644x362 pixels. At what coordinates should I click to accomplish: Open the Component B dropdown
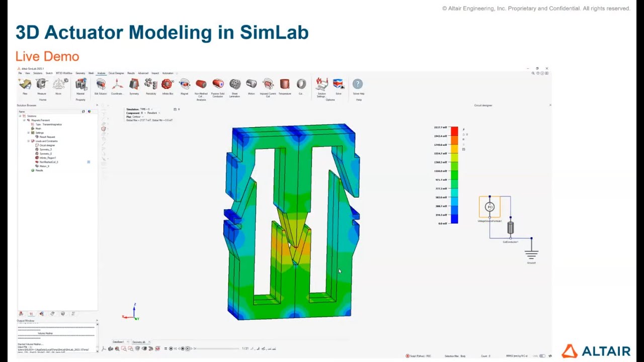(142, 113)
